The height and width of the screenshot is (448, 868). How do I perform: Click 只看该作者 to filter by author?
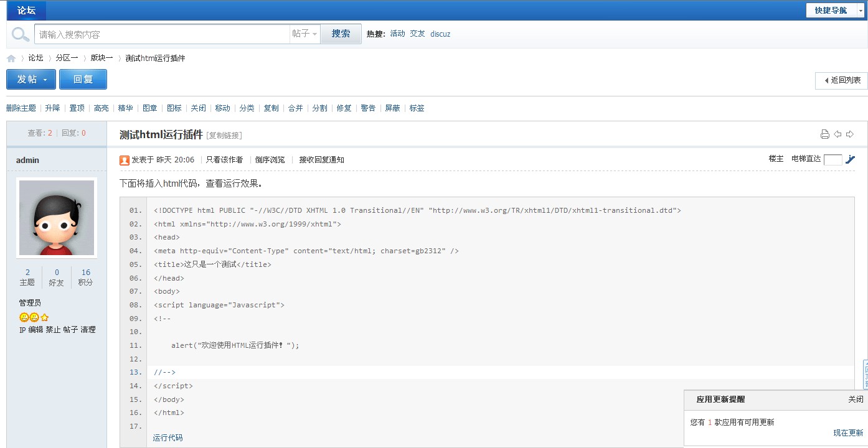tap(224, 160)
